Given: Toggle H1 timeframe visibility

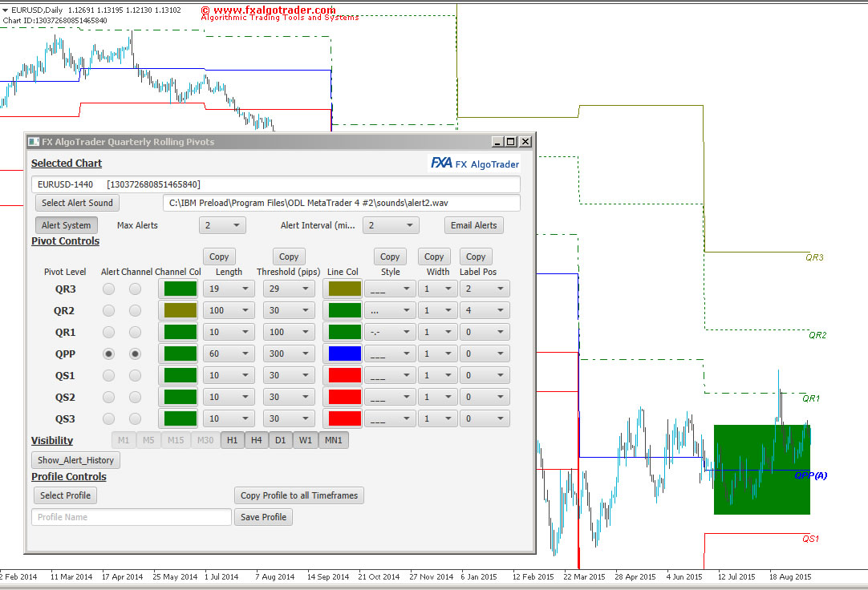Looking at the screenshot, I should point(232,440).
